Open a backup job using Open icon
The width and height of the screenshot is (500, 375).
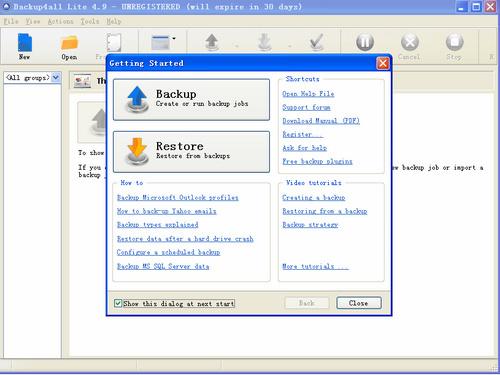tap(69, 43)
